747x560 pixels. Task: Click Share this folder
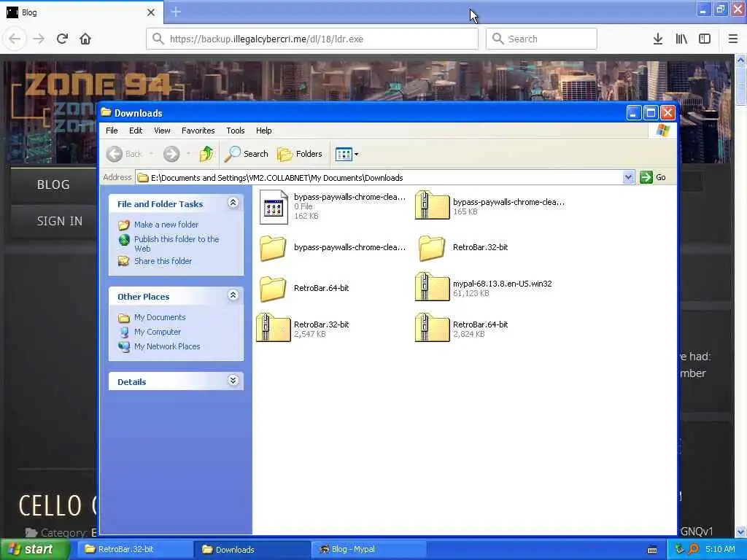click(163, 261)
